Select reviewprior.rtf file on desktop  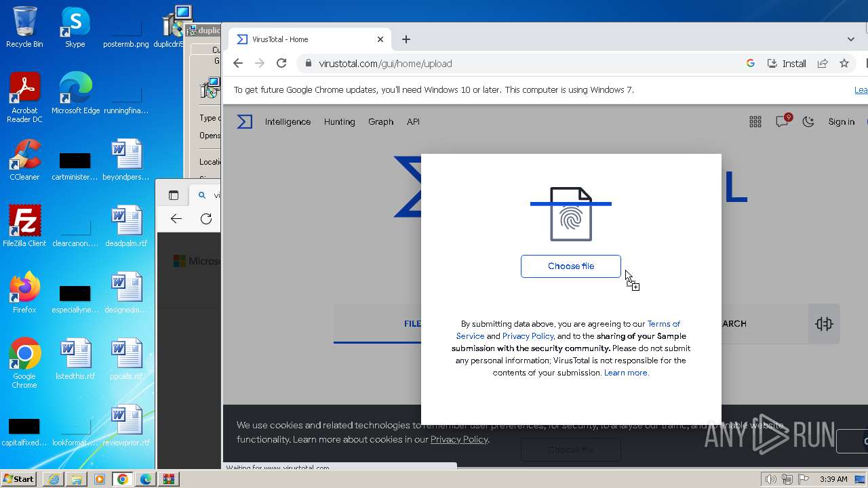pyautogui.click(x=126, y=426)
